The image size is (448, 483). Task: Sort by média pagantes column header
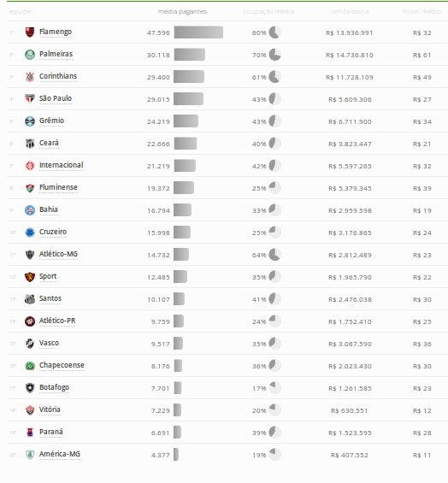182,12
